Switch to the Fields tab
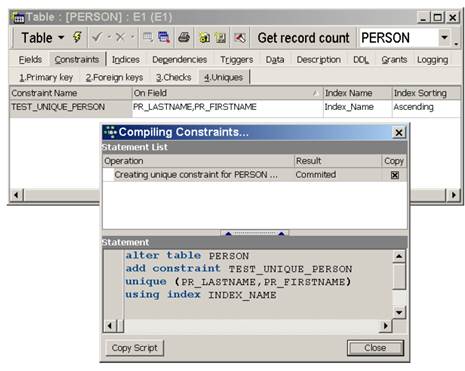This screenshot has height=371, width=465. pyautogui.click(x=30, y=60)
